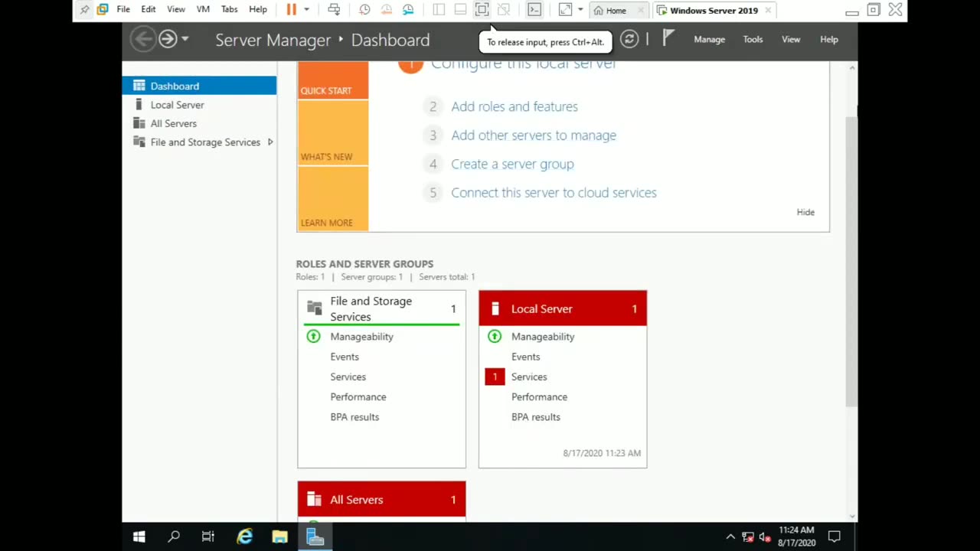
Task: Click the send Ctrl+Alt+Del icon
Action: click(334, 10)
